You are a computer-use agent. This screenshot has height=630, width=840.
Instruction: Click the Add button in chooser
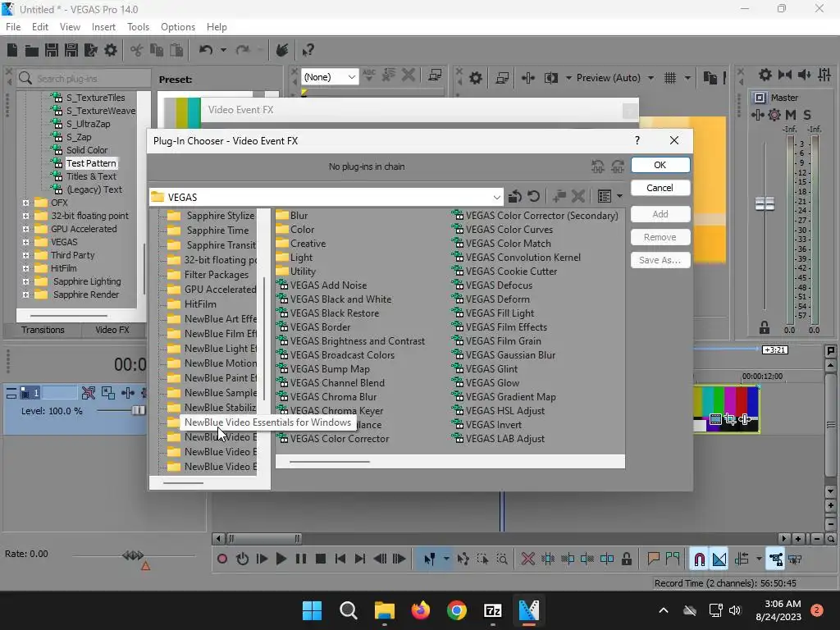click(660, 214)
